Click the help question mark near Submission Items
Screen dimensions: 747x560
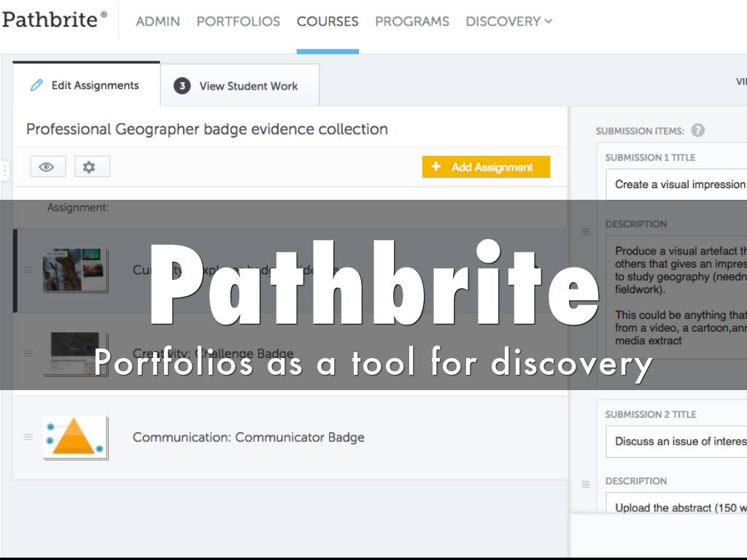click(698, 131)
